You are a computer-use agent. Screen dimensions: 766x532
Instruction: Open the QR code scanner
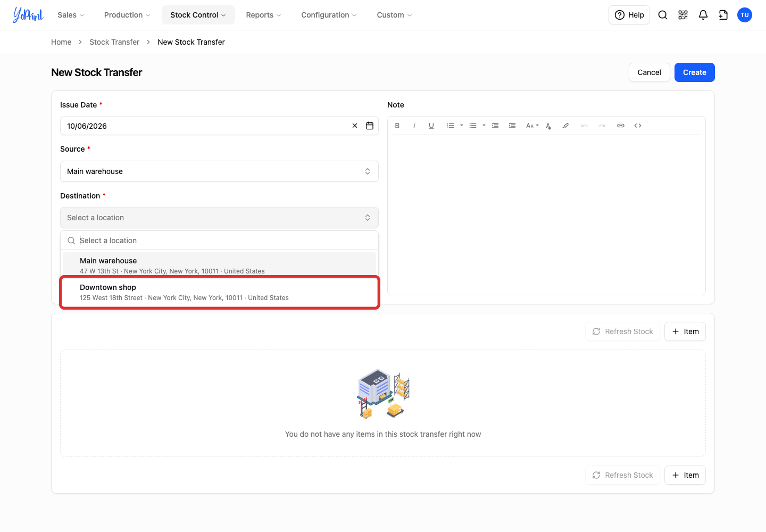pos(683,15)
